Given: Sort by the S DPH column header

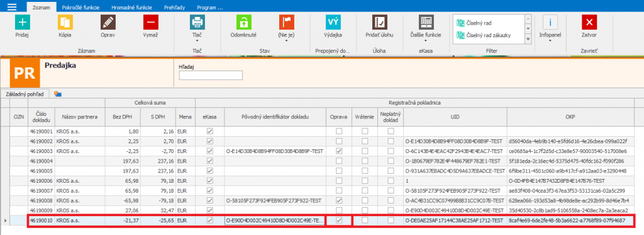Looking at the screenshot, I should tap(158, 117).
